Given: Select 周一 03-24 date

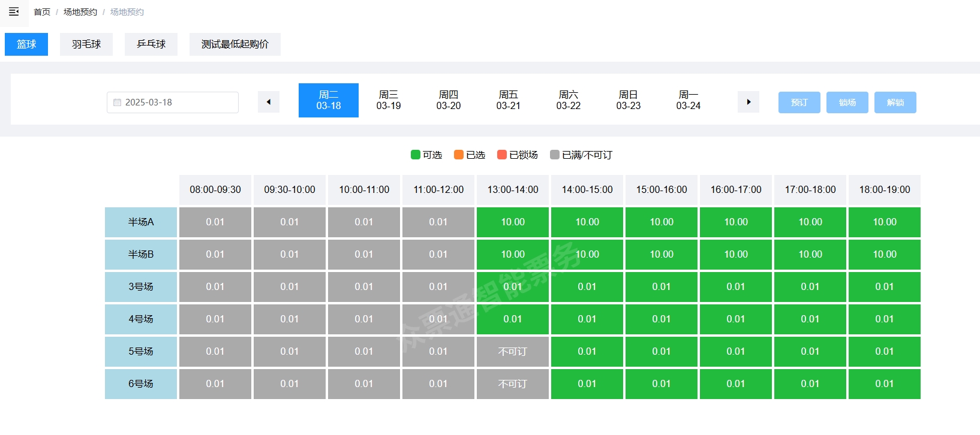Looking at the screenshot, I should (x=689, y=100).
